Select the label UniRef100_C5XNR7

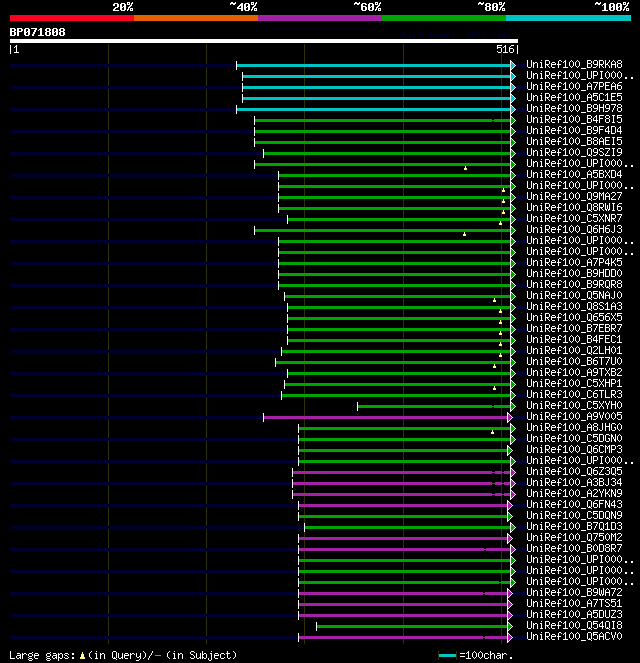pyautogui.click(x=574, y=218)
